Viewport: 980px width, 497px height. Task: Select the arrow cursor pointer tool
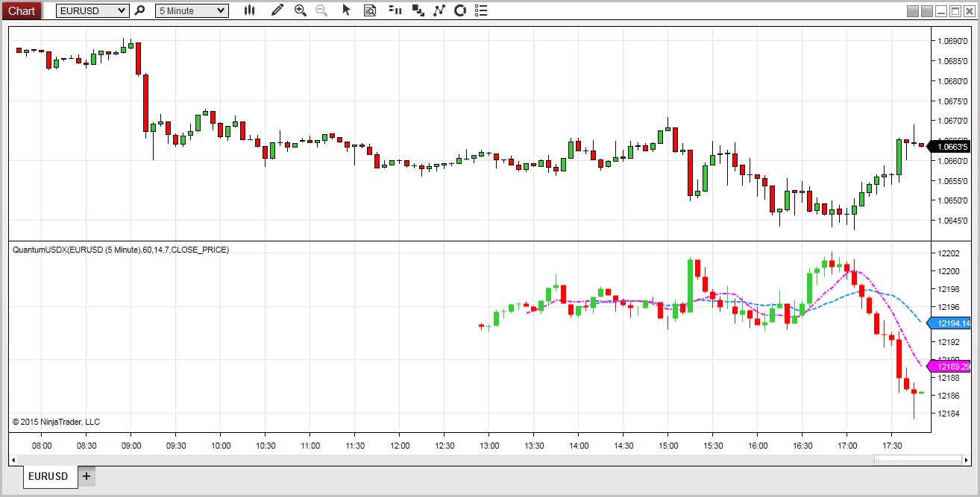click(346, 10)
